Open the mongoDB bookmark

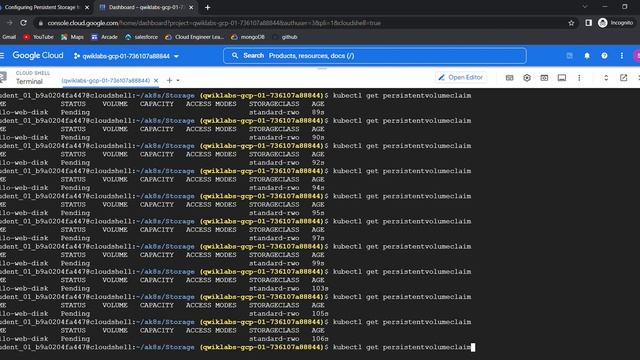(x=248, y=37)
